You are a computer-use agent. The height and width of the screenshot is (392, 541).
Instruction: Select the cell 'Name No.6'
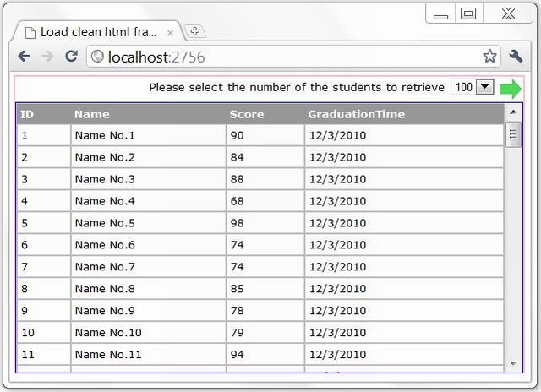click(x=149, y=245)
